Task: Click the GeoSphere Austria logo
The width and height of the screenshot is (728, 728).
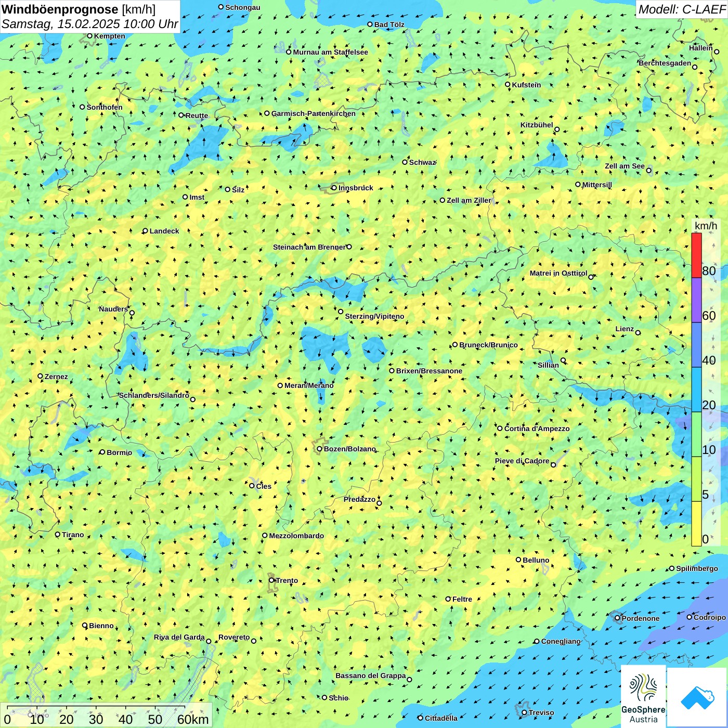Action: point(643,696)
